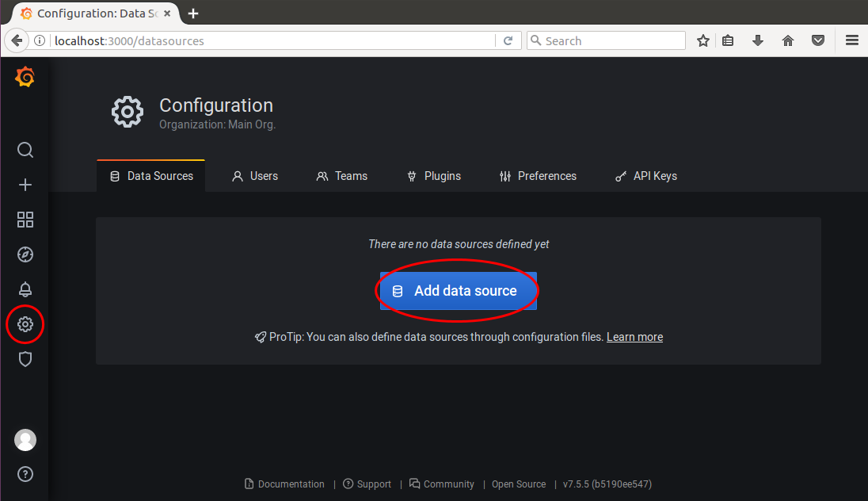Open the Search dashboards magnifier icon

pyautogui.click(x=25, y=150)
